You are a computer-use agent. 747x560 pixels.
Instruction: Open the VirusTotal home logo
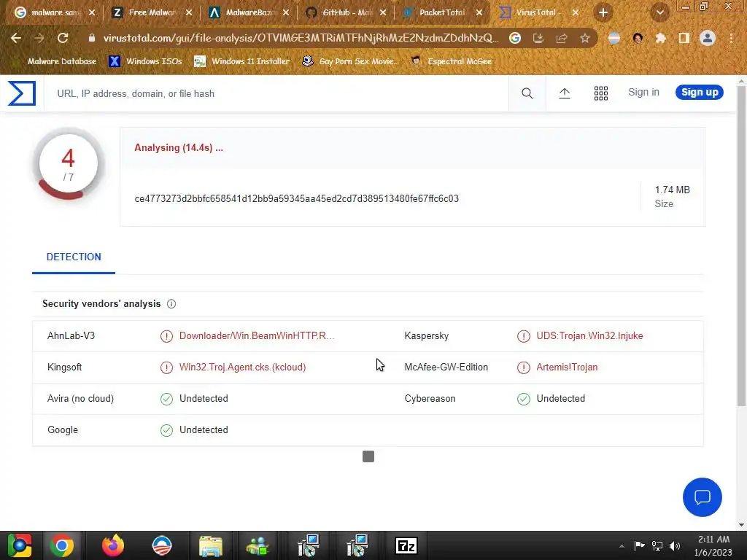pos(22,93)
